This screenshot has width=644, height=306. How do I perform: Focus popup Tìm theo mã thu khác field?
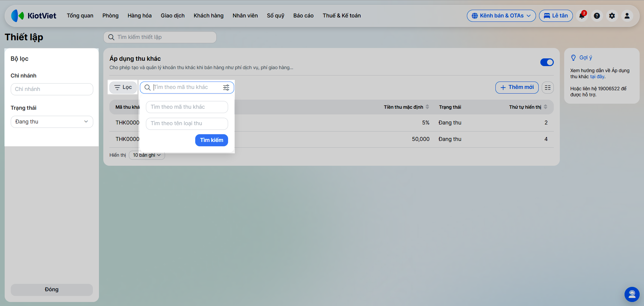click(x=187, y=107)
